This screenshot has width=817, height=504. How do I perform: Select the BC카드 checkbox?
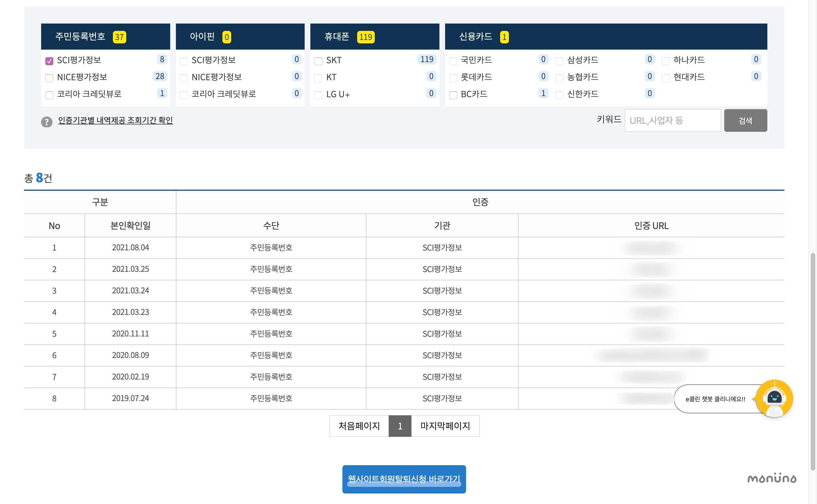(453, 95)
